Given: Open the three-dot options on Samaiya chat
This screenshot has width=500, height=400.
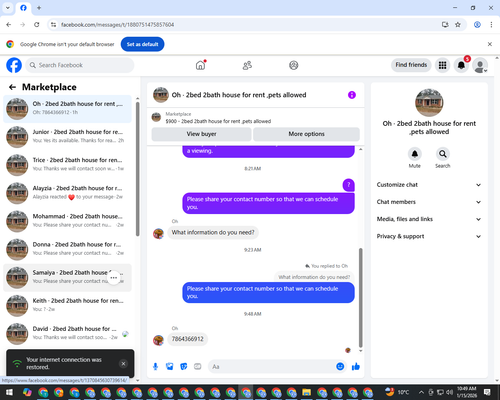Looking at the screenshot, I should point(114,278).
